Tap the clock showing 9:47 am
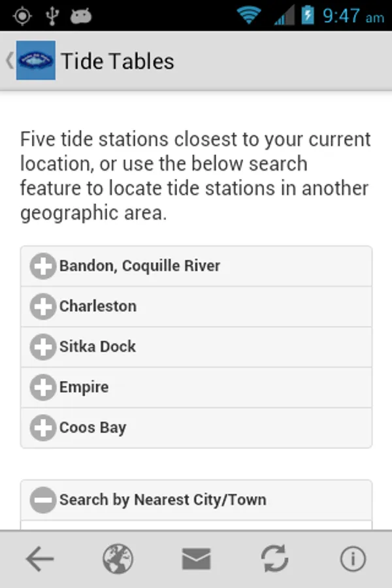The height and width of the screenshot is (588, 392). pos(353,16)
